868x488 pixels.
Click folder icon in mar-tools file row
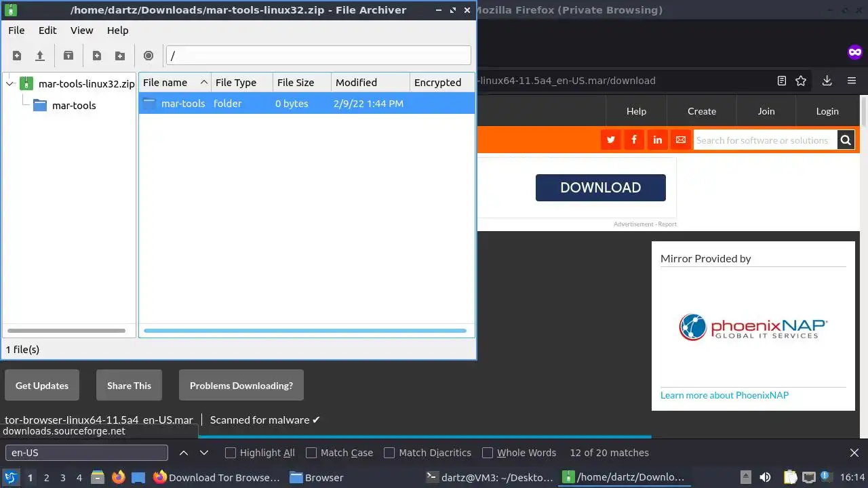click(x=150, y=103)
